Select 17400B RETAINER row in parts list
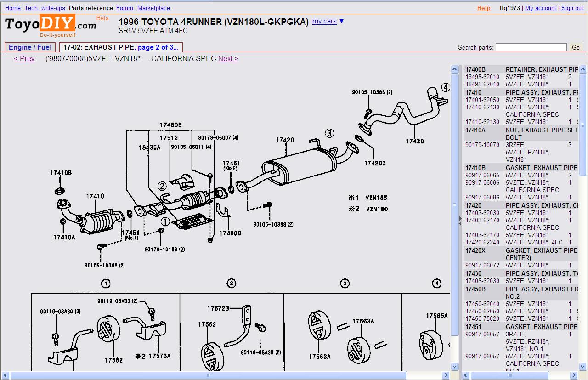The image size is (588, 380). pos(521,70)
